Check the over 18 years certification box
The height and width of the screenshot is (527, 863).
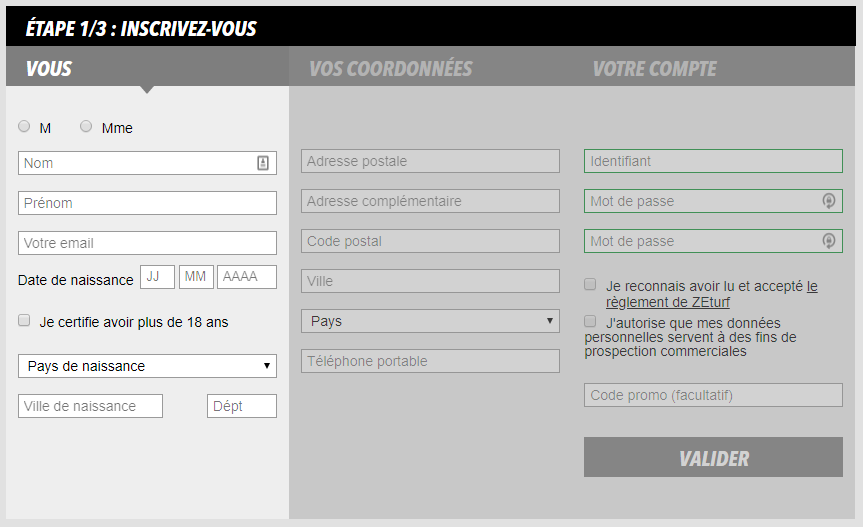pos(24,321)
